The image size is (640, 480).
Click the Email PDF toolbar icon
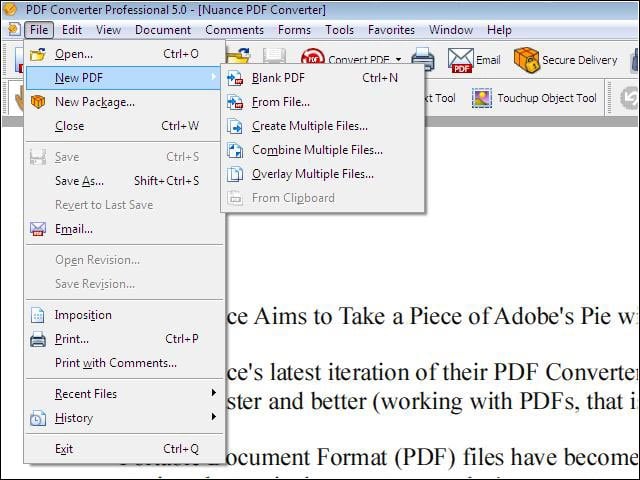460,60
